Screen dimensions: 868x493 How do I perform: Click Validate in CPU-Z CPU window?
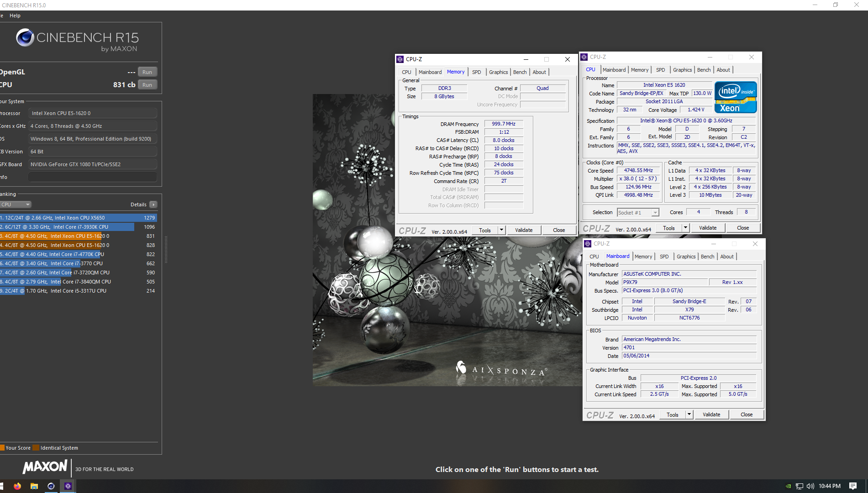[708, 228]
